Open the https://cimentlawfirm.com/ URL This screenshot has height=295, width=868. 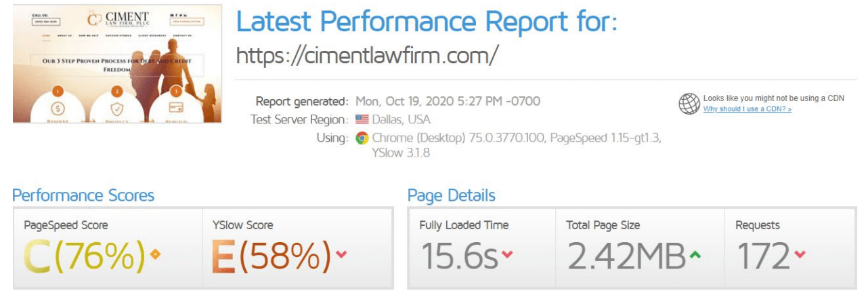click(x=368, y=56)
